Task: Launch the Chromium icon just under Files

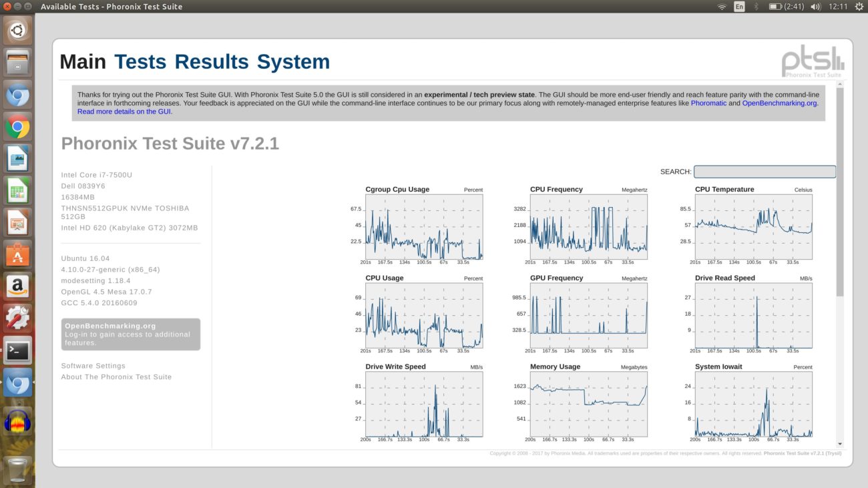Action: click(x=17, y=94)
